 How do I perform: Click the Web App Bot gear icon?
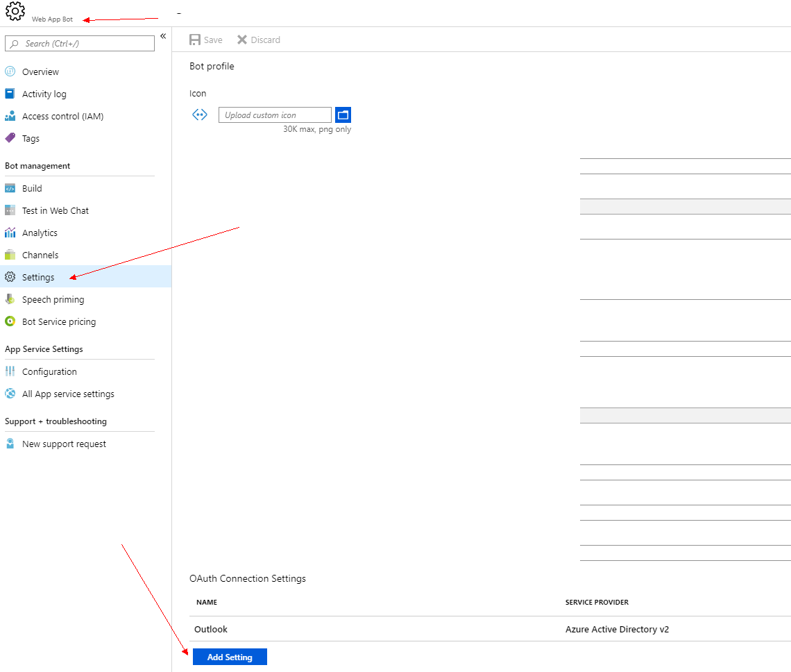tap(15, 10)
